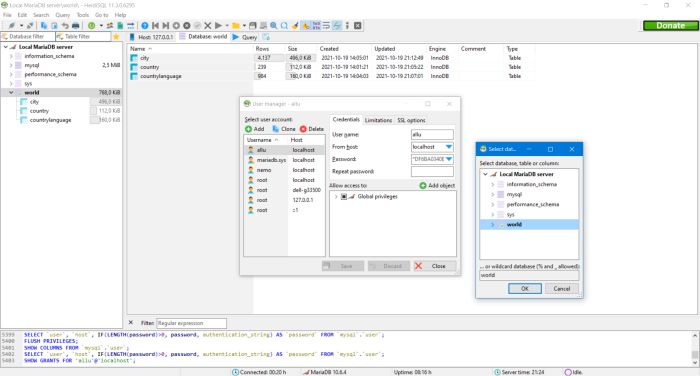Collapse Local MariaDB server in Select database dialog
Image resolution: width=700 pixels, height=376 pixels.
485,174
